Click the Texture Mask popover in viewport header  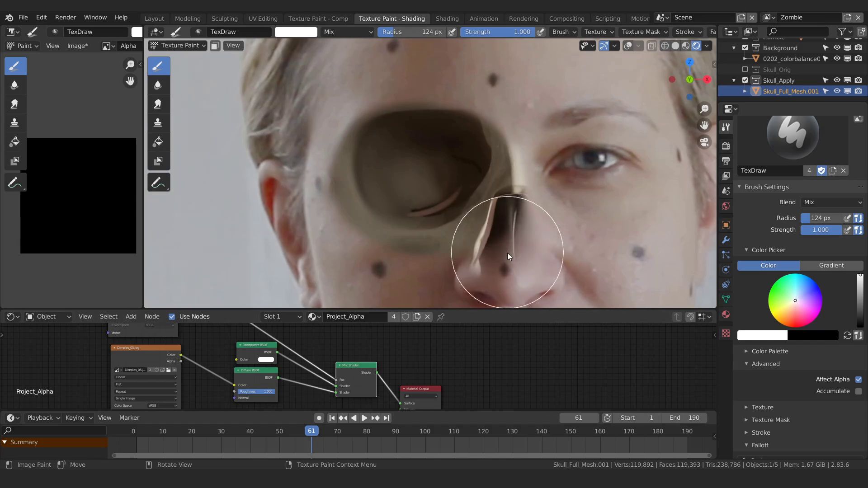point(644,32)
